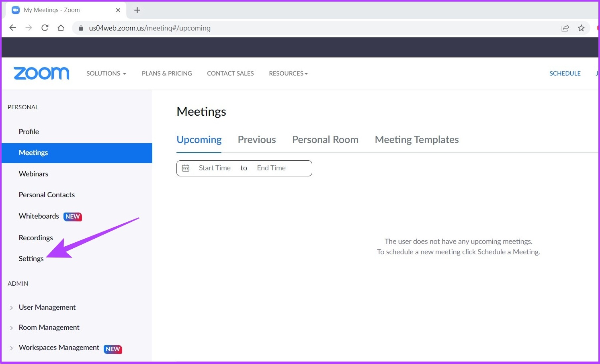Click the Meetings page heading
This screenshot has width=600, height=364.
click(201, 112)
